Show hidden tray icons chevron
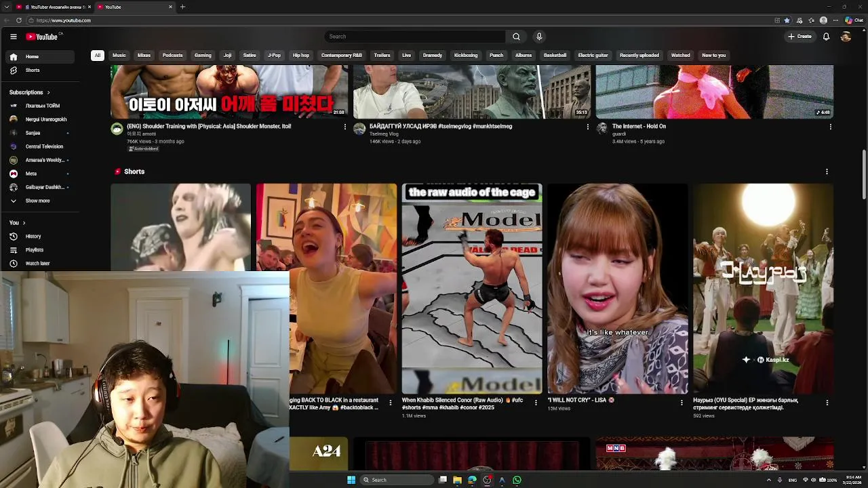 coord(768,480)
